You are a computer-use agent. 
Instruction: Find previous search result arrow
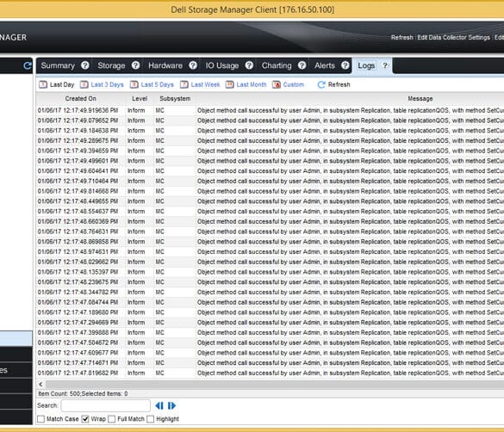(x=159, y=405)
